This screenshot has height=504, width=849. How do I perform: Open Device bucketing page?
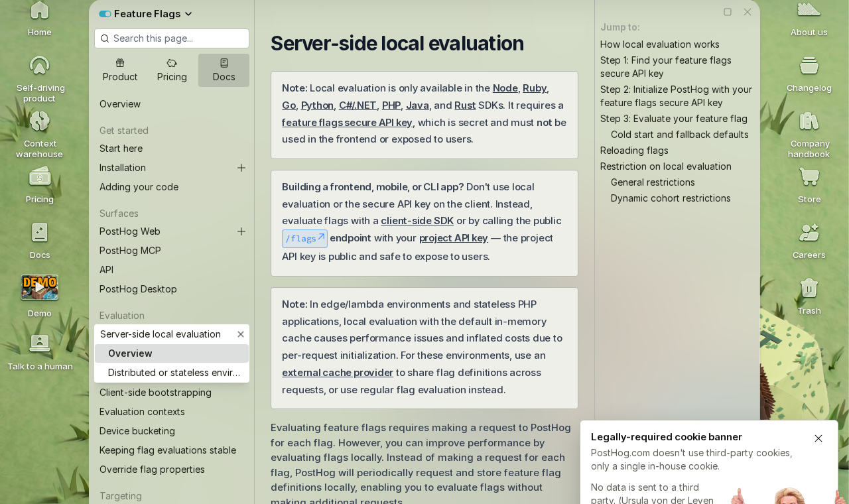coord(172,431)
